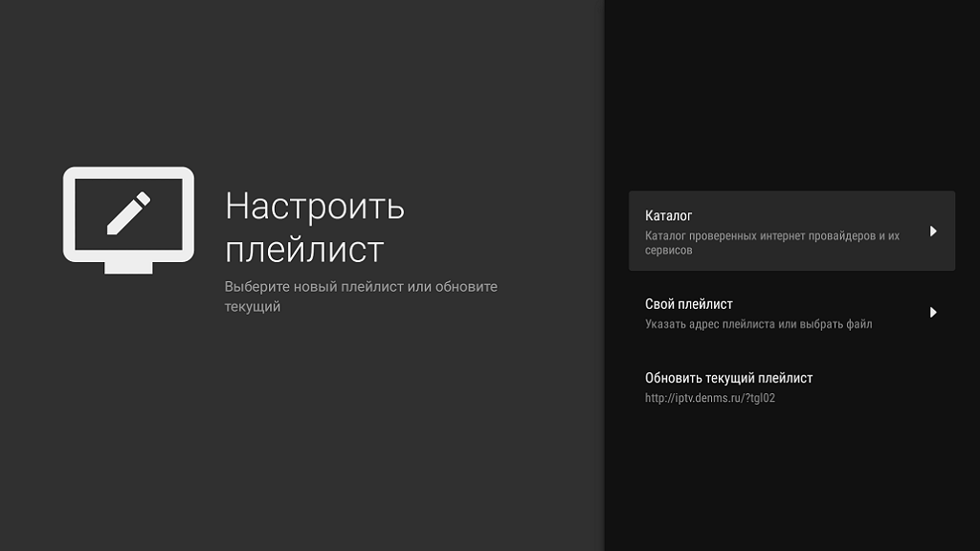
Task: Click the monitor playlist edit icon
Action: pyautogui.click(x=128, y=219)
